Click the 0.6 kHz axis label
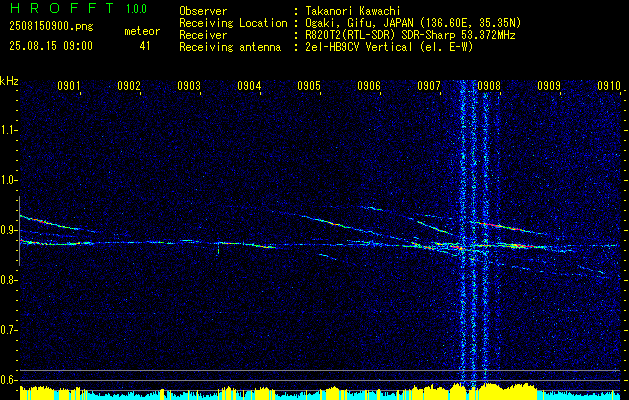This screenshot has width=629, height=400. [8, 380]
